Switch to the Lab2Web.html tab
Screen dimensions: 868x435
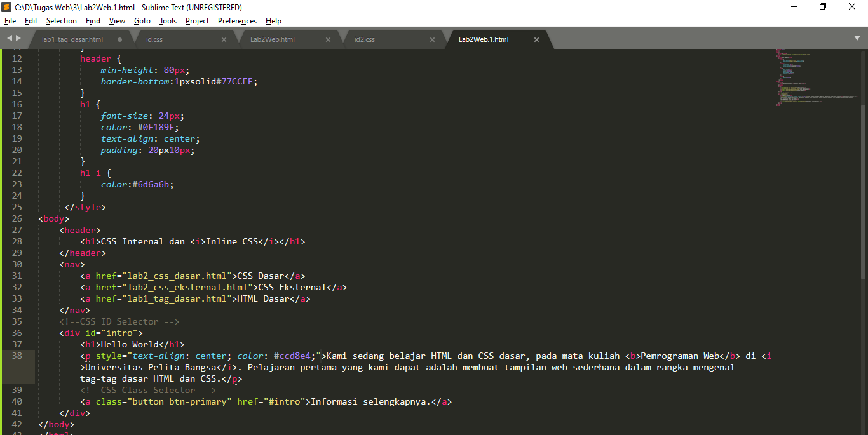272,39
